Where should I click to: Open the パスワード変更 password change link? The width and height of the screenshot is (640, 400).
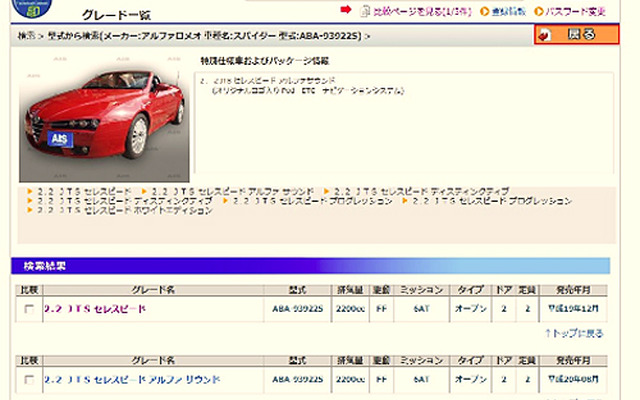575,11
